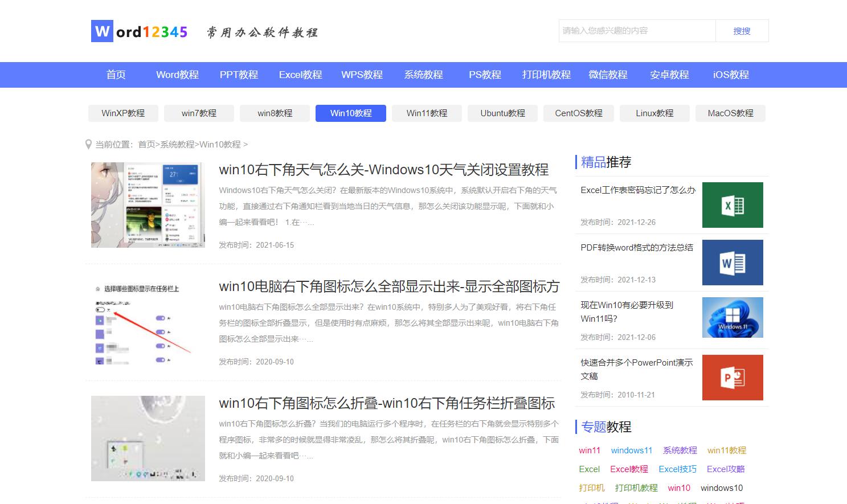Click the Word12345 site logo
This screenshot has width=847, height=504.
click(140, 31)
